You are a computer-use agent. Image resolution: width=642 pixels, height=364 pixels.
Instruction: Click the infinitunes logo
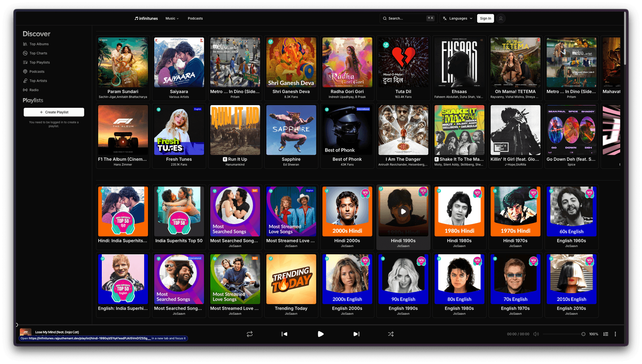pyautogui.click(x=146, y=19)
